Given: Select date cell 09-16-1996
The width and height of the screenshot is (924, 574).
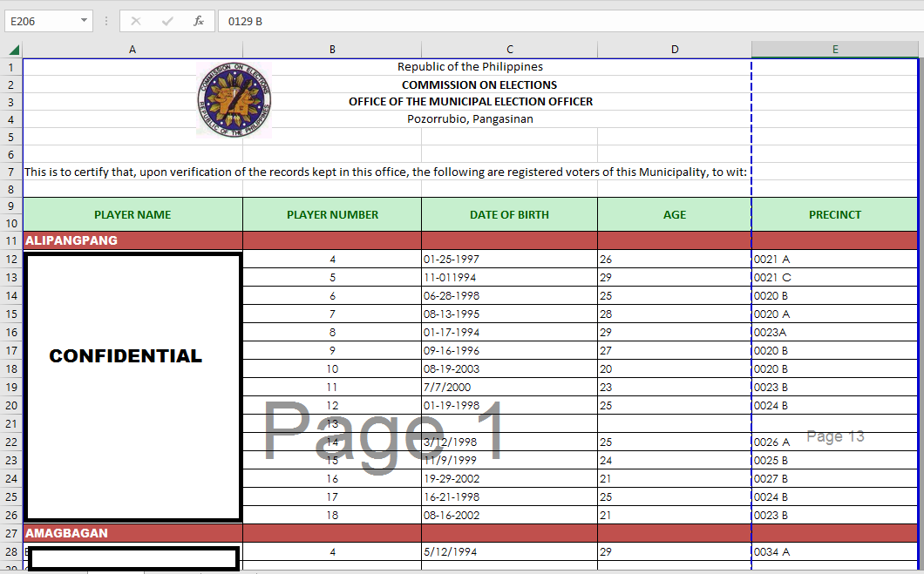Looking at the screenshot, I should tap(510, 350).
